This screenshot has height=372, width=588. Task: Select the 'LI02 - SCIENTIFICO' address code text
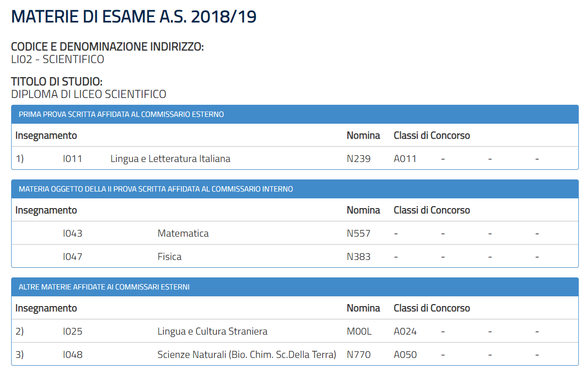pyautogui.click(x=57, y=60)
